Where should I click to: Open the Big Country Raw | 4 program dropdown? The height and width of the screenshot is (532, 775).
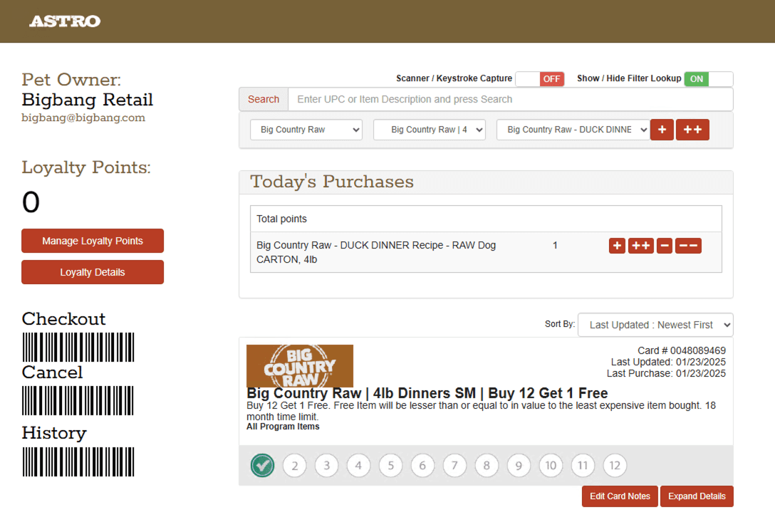[x=429, y=130]
